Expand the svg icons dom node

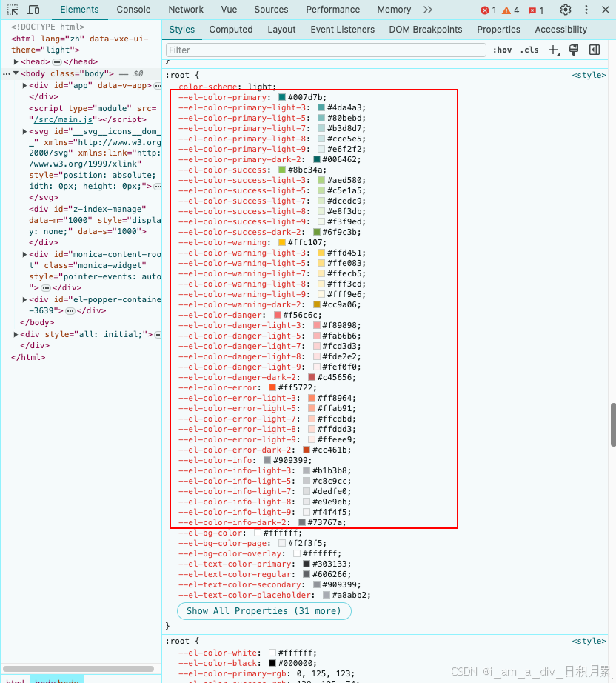(25, 132)
